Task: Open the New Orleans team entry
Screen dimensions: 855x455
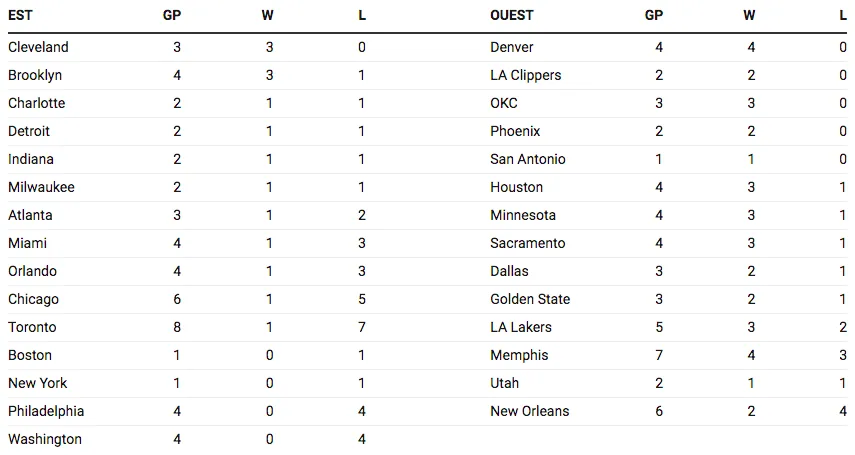Action: coord(530,411)
